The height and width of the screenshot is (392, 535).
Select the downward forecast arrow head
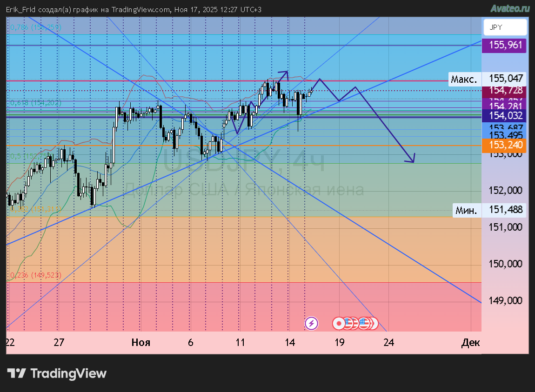tap(410, 159)
